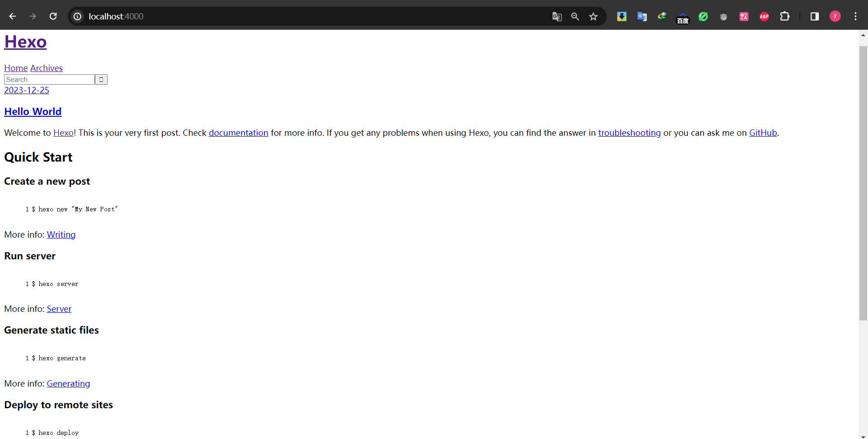Reload the page with the refresh icon
Screen dimensions: 868x439
click(x=53, y=16)
